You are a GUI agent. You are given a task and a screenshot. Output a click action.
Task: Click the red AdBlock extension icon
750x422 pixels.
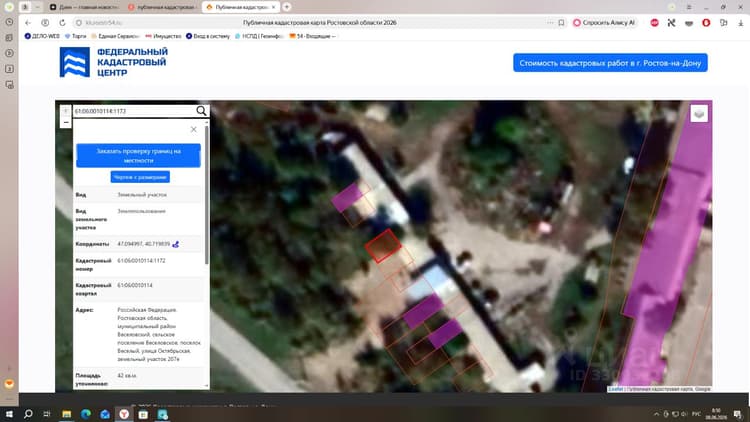[x=654, y=22]
